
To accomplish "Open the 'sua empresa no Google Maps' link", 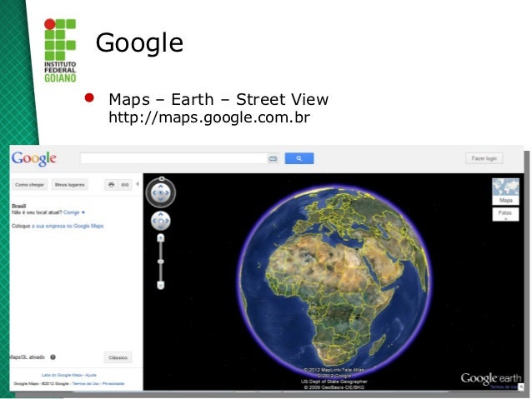I will (x=68, y=226).
